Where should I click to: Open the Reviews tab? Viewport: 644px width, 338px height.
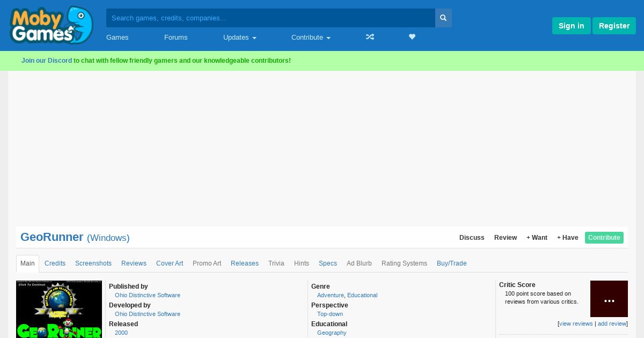point(134,263)
